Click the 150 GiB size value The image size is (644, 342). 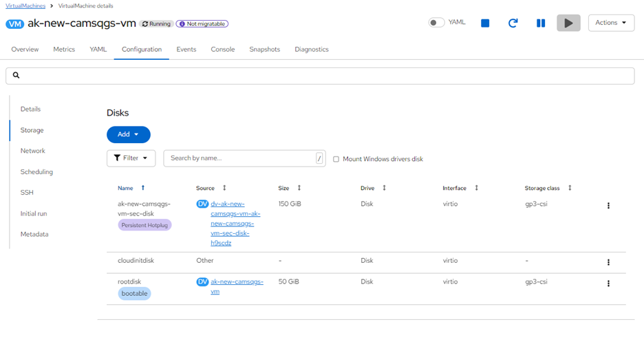(x=290, y=204)
